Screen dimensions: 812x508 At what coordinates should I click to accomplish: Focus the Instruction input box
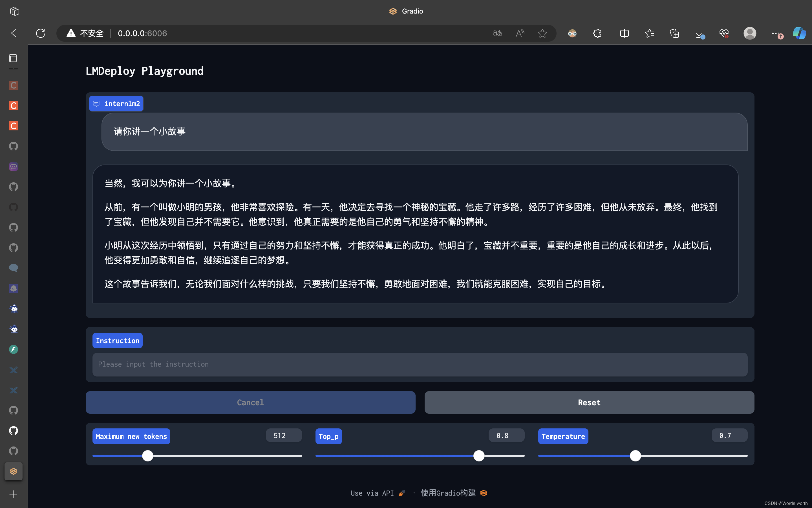tap(420, 364)
